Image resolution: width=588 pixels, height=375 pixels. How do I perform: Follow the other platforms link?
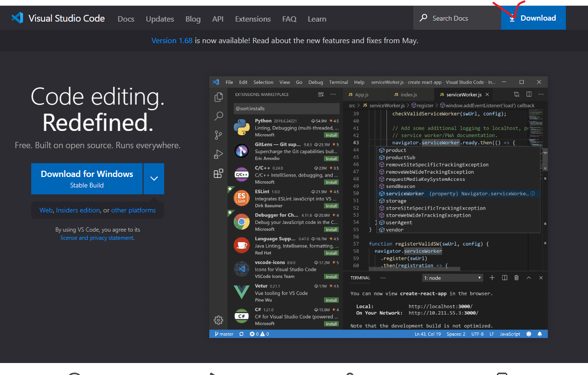pos(133,210)
